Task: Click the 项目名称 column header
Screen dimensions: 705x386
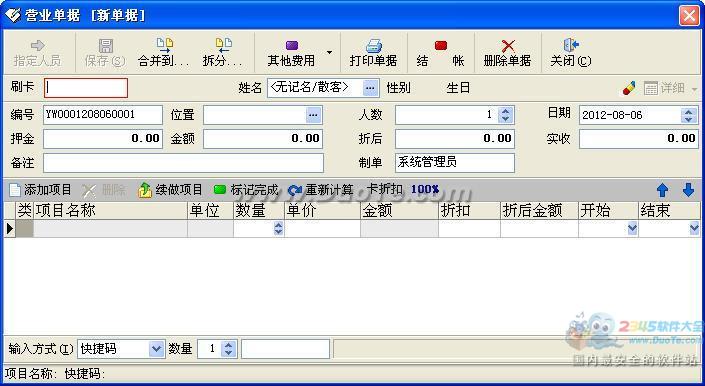Action: click(x=110, y=211)
